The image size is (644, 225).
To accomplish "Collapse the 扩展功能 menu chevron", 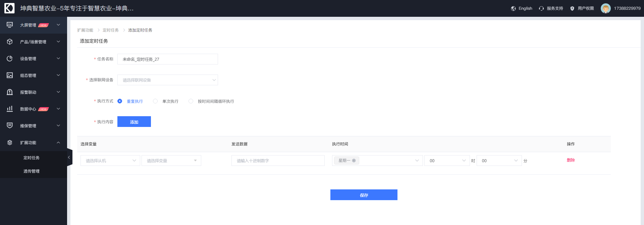I will [x=58, y=142].
